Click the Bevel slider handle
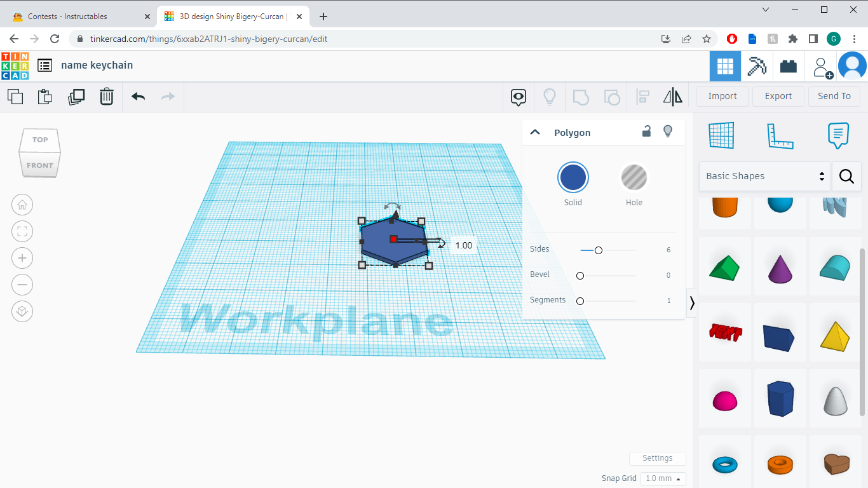Viewport: 868px width, 488px height. point(580,276)
